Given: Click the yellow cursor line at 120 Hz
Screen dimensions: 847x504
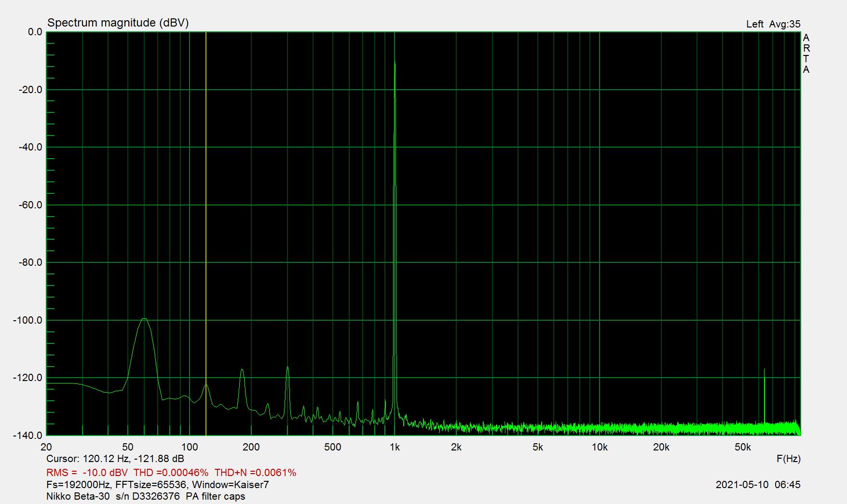Looking at the screenshot, I should 206,233.
